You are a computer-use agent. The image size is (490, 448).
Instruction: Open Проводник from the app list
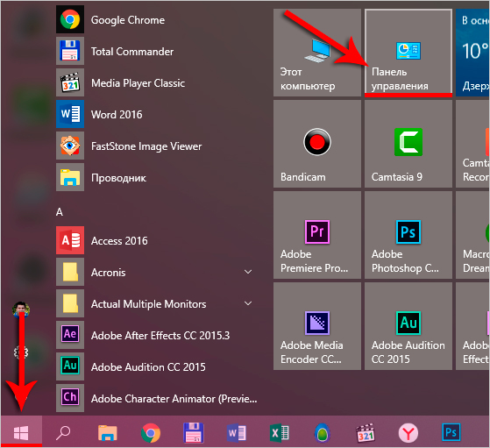[x=156, y=177]
